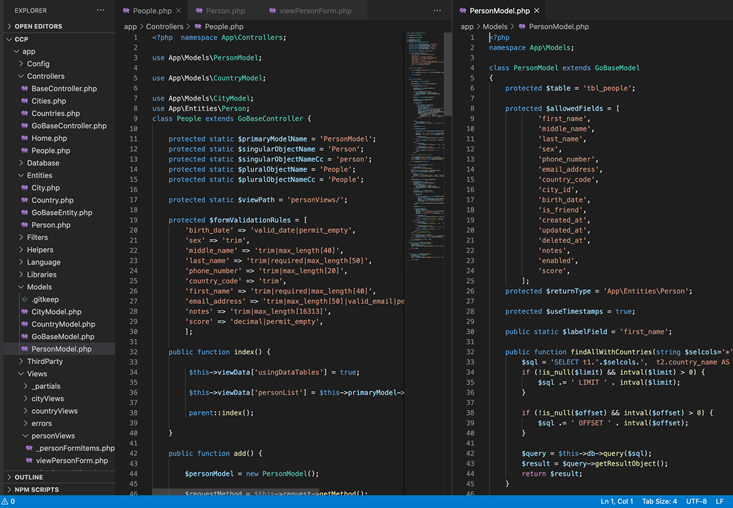Open left editor group more actions ellipsis
The width and height of the screenshot is (733, 508).
click(x=437, y=10)
